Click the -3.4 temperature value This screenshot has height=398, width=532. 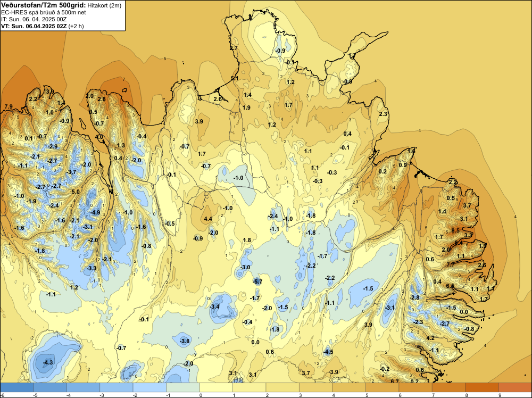pyautogui.click(x=214, y=306)
